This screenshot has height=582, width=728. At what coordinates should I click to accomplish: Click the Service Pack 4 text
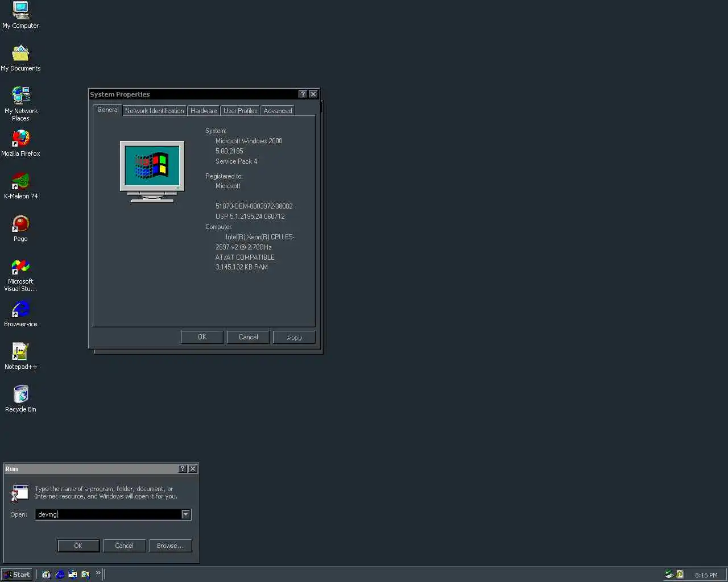236,161
